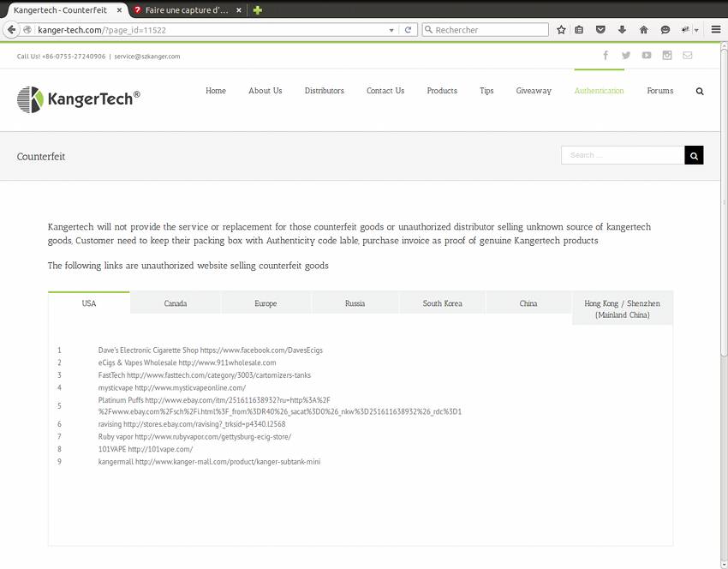
Task: Select the South Korea tab
Action: coord(442,303)
